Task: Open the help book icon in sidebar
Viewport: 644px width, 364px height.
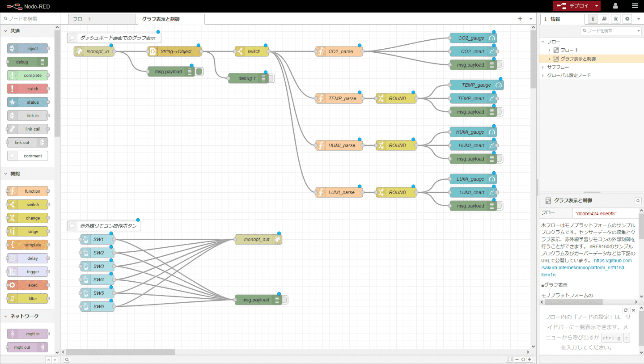Action: (x=604, y=19)
